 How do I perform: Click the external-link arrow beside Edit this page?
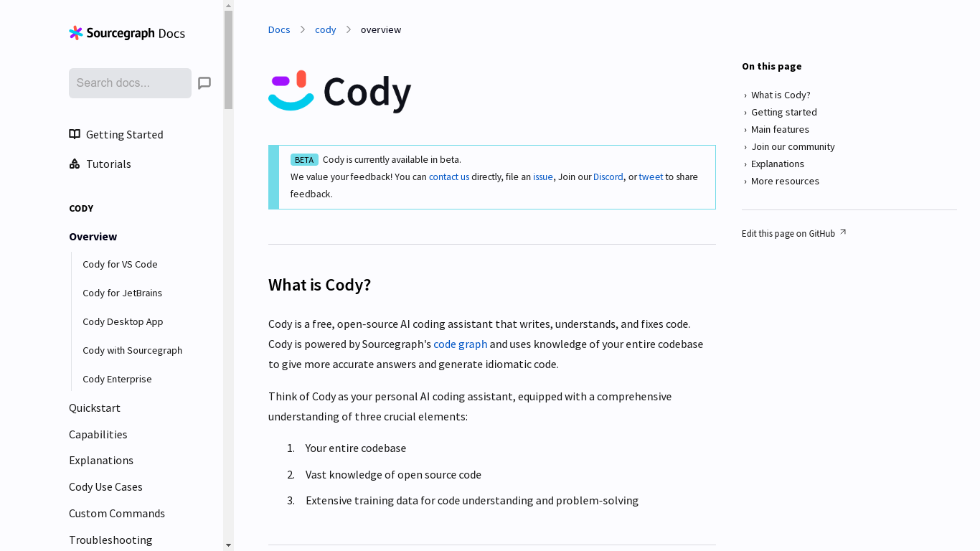pyautogui.click(x=842, y=232)
